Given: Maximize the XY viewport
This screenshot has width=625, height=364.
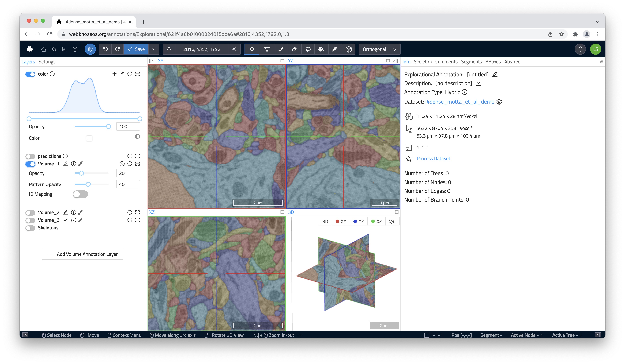Looking at the screenshot, I should tap(282, 60).
